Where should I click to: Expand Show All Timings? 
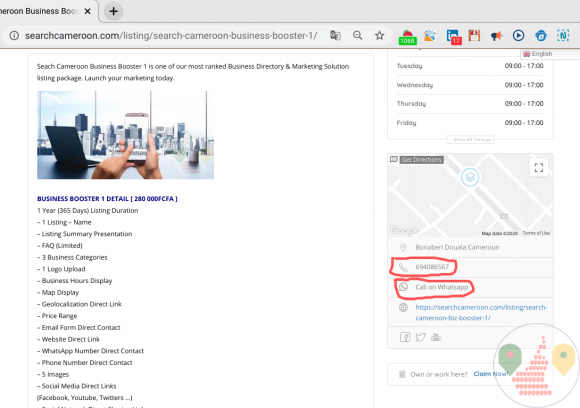pyautogui.click(x=470, y=139)
